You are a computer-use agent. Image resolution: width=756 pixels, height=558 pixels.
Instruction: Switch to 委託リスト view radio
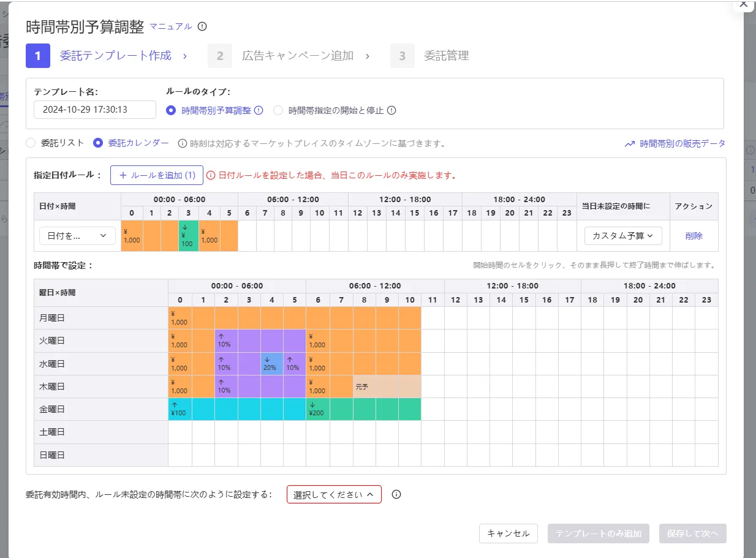[x=31, y=143]
